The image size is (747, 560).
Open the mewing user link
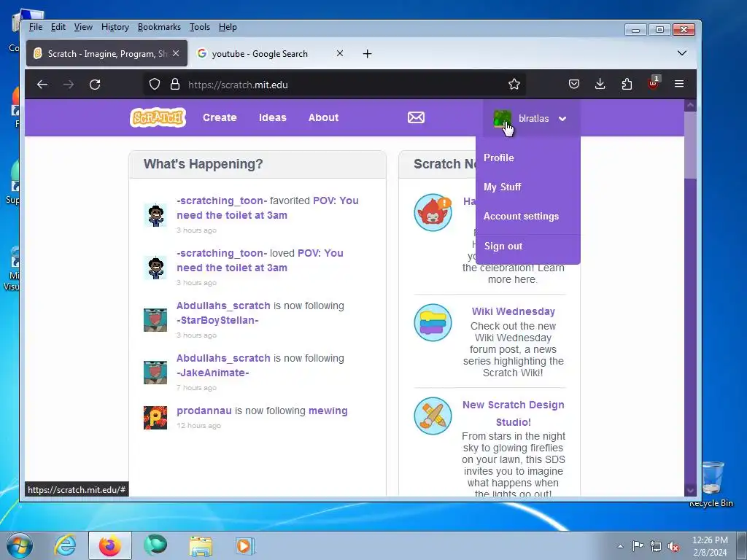(x=328, y=411)
